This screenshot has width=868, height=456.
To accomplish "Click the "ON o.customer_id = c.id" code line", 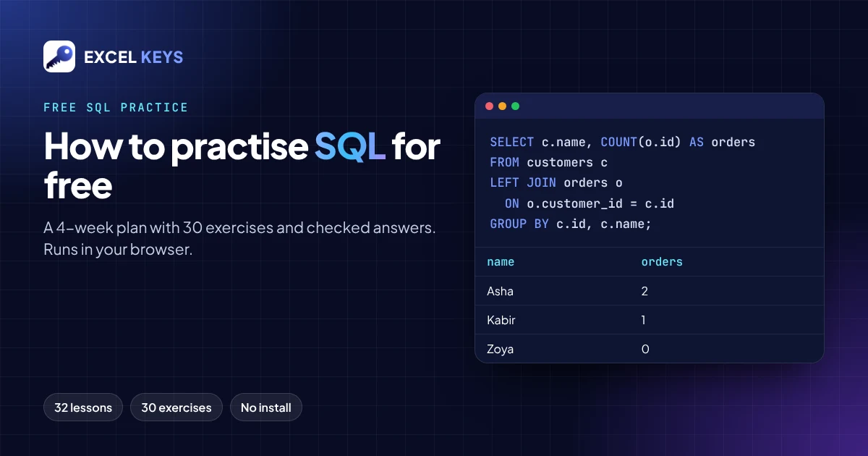I will (x=590, y=204).
